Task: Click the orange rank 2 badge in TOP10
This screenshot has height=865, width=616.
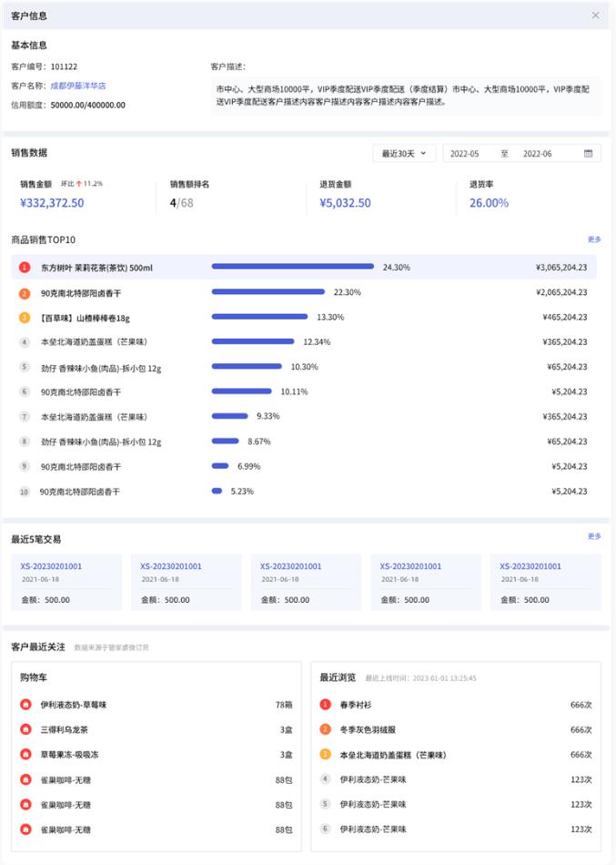Action: (x=25, y=293)
